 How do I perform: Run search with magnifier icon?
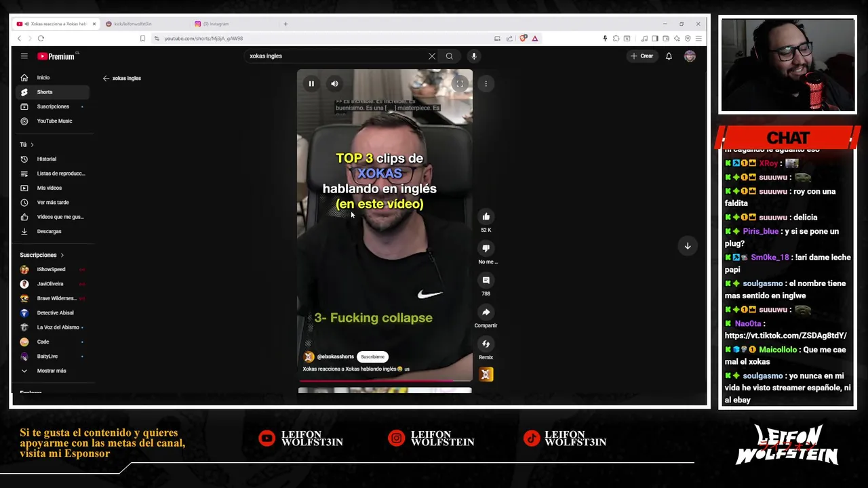click(449, 56)
